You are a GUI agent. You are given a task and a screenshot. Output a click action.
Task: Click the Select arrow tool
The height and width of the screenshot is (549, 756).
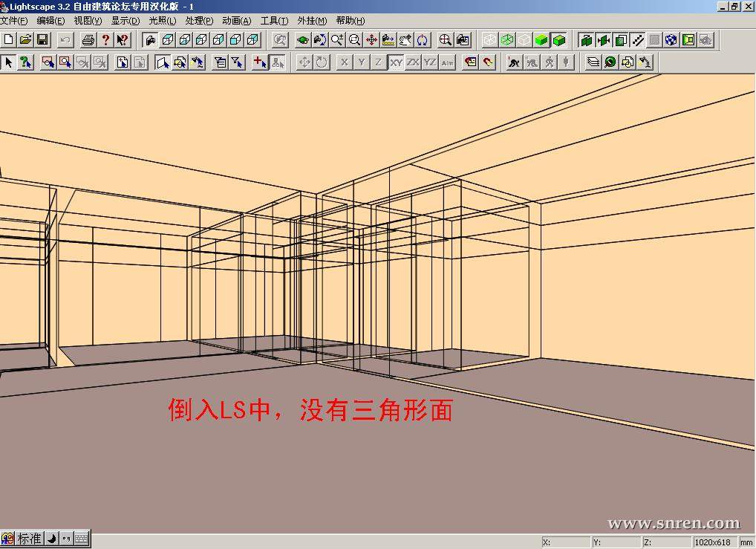[9, 62]
